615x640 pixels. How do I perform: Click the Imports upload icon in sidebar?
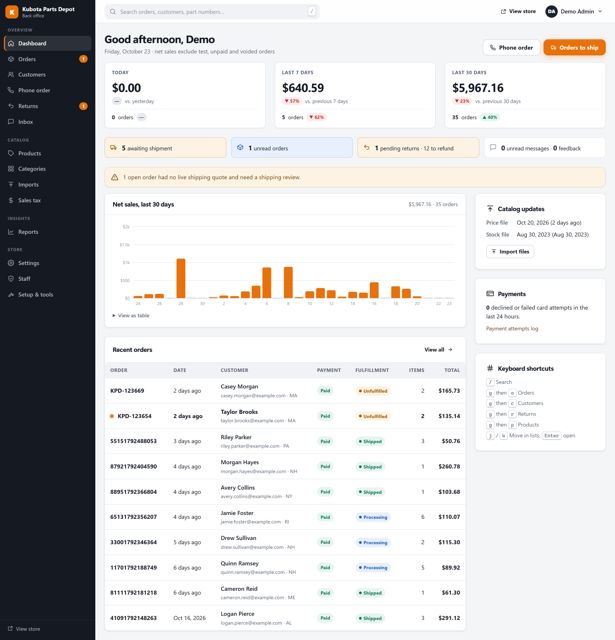tap(11, 184)
